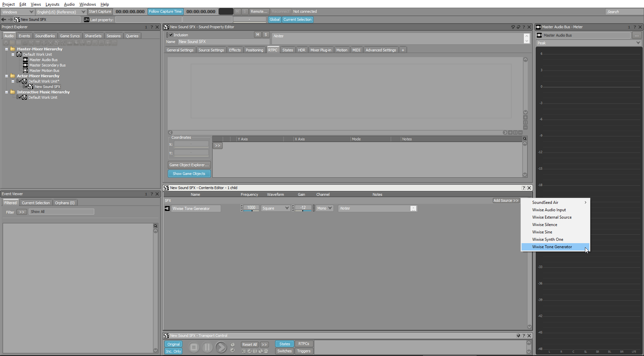The image size is (644, 356).
Task: Click the Stop button in Transport Control
Action: 194,347
